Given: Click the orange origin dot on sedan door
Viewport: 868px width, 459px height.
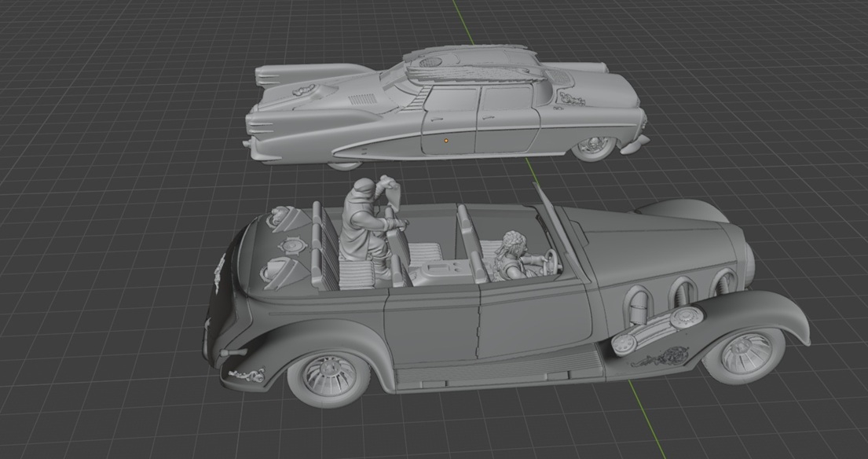Looking at the screenshot, I should [x=446, y=141].
